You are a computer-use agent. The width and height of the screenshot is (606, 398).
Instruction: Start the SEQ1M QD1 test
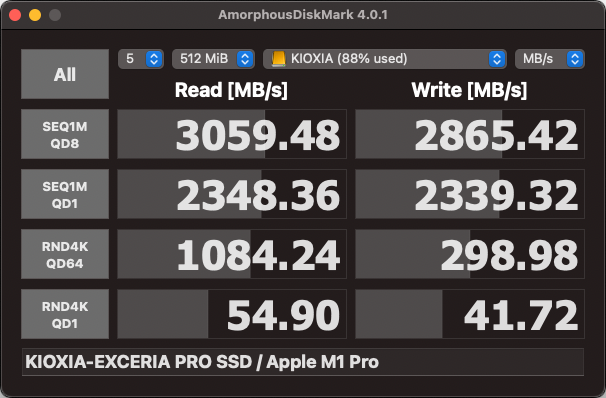[x=65, y=194]
